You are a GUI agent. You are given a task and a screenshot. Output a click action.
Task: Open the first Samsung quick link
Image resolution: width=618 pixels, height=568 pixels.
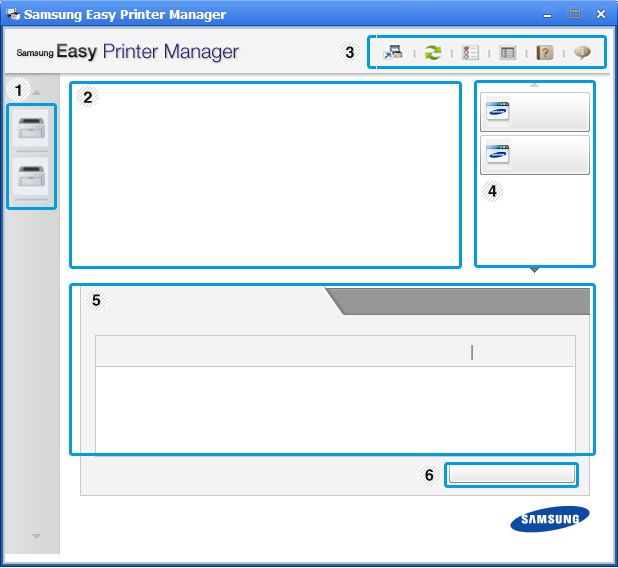tap(535, 113)
